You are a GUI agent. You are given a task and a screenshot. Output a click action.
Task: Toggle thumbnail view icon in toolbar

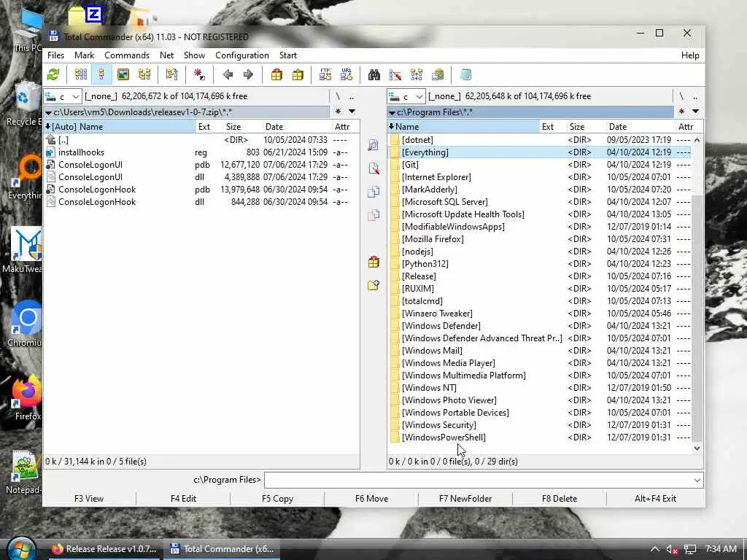(x=123, y=75)
